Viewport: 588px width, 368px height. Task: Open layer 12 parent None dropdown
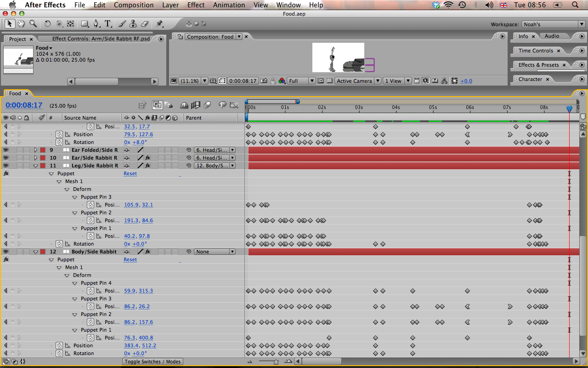[x=215, y=252]
